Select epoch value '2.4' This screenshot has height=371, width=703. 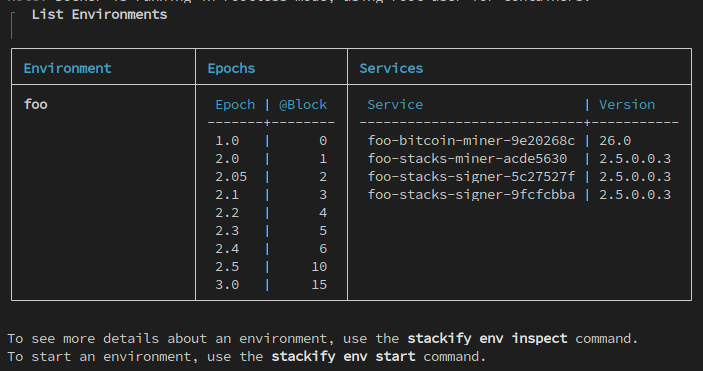(x=227, y=249)
